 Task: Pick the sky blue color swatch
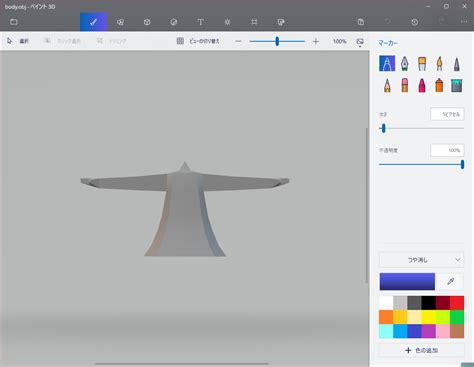[x=400, y=331]
